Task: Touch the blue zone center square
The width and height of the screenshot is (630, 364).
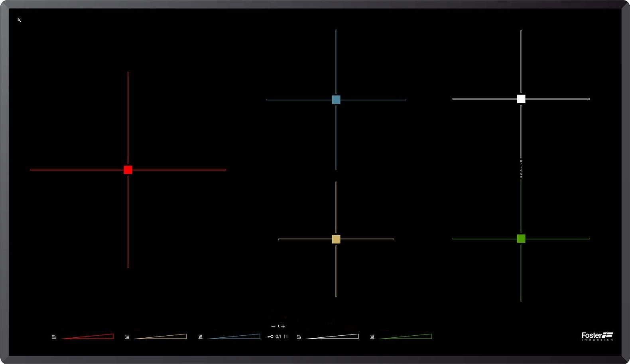Action: point(336,100)
